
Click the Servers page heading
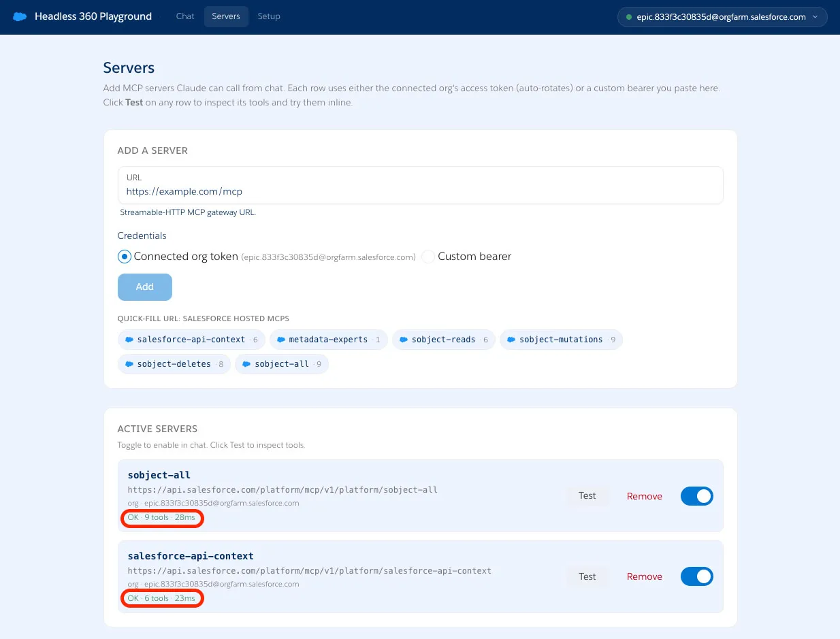pyautogui.click(x=129, y=68)
